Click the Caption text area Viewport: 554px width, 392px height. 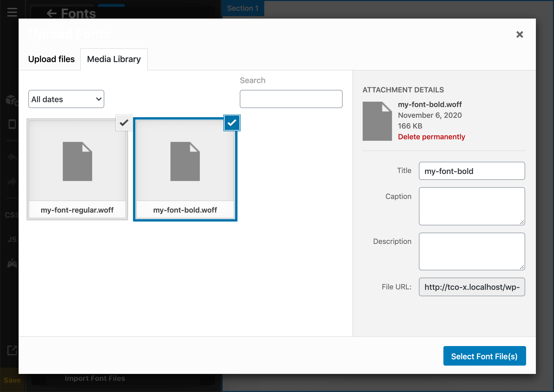click(x=472, y=206)
